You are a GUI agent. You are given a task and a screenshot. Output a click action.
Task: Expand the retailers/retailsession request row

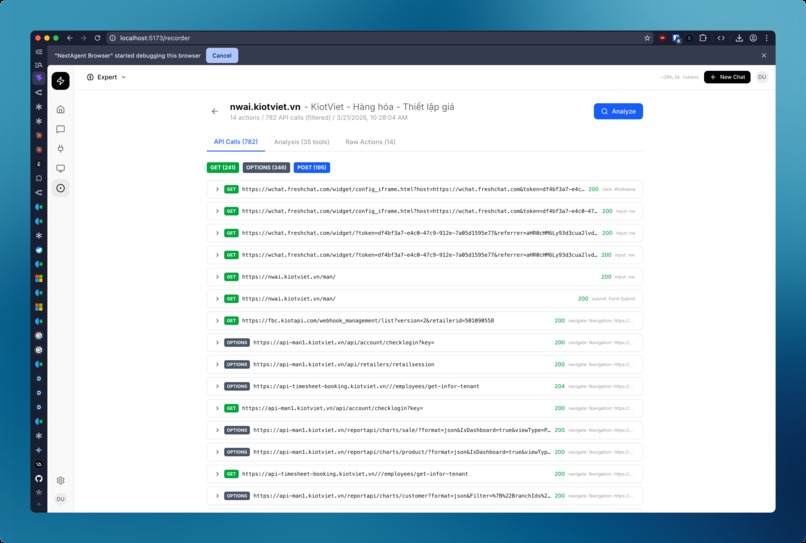pyautogui.click(x=425, y=365)
